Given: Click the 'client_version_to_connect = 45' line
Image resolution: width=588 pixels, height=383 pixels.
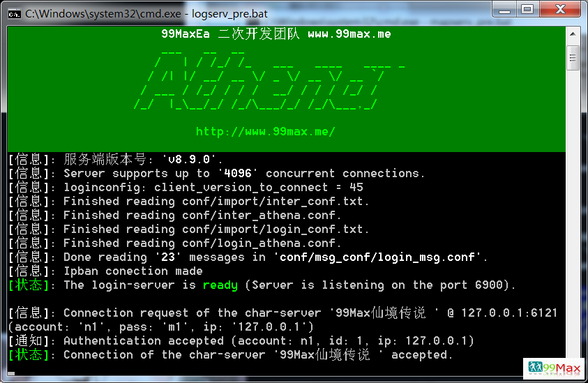Looking at the screenshot, I should (x=258, y=187).
